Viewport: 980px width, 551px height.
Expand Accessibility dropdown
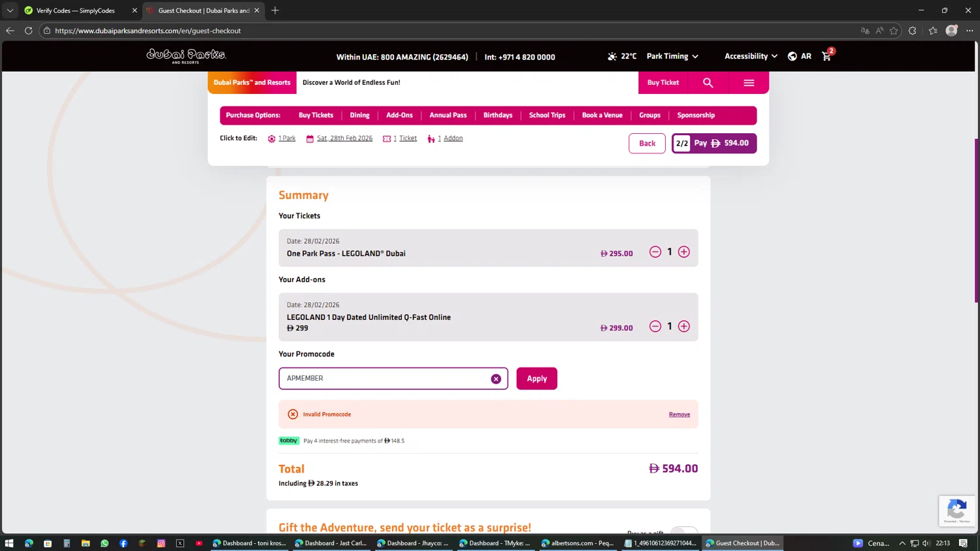[751, 56]
